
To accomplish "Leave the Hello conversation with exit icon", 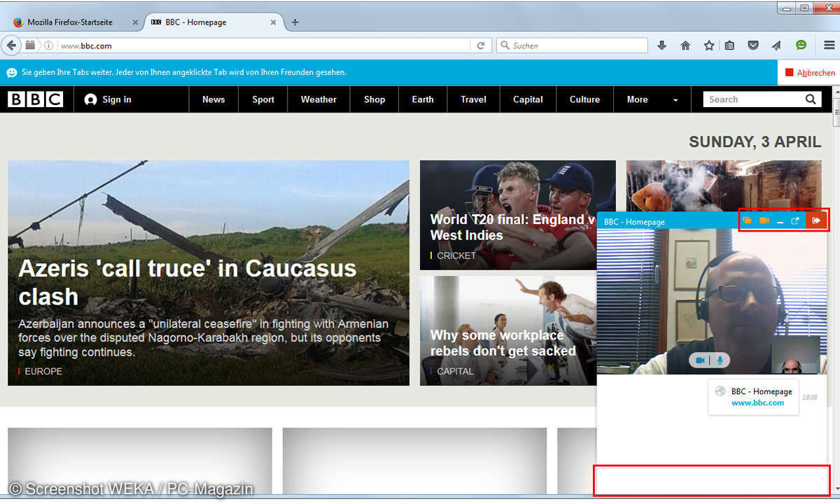I will (817, 220).
